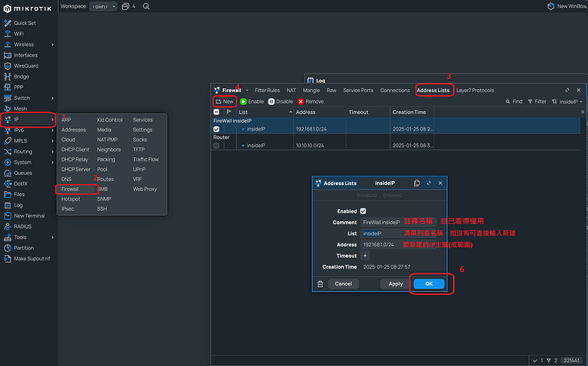Image resolution: width=588 pixels, height=366 pixels.
Task: Select DHCP Server in the IP submenu
Action: (75, 169)
